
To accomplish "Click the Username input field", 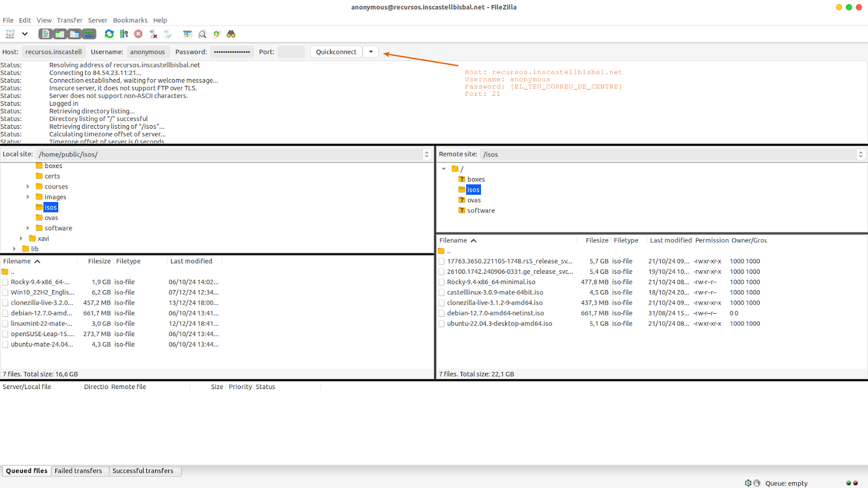I will pyautogui.click(x=148, y=52).
